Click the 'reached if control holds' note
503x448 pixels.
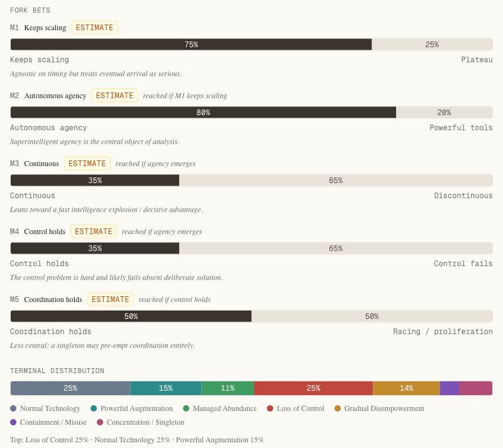pyautogui.click(x=175, y=300)
